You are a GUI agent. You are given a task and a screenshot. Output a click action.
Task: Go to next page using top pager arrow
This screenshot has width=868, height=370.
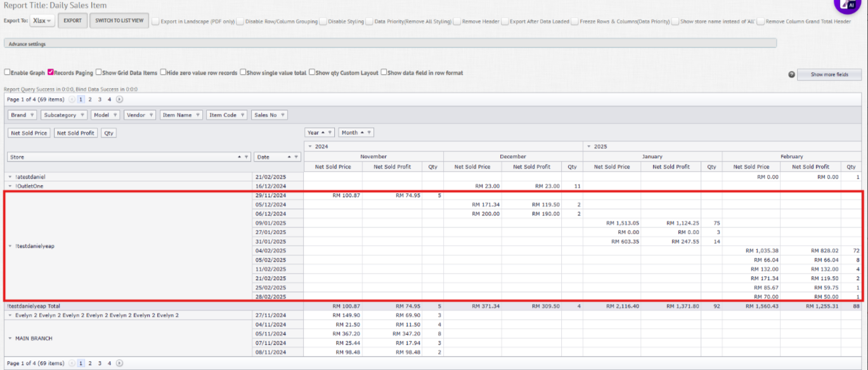pos(119,99)
